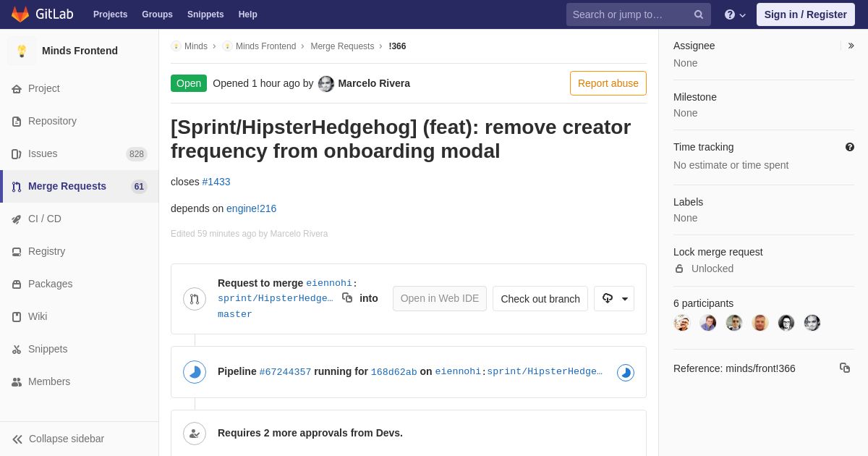This screenshot has width=868, height=456.
Task: Click Registry disk icon in sidebar
Action: [x=17, y=252]
